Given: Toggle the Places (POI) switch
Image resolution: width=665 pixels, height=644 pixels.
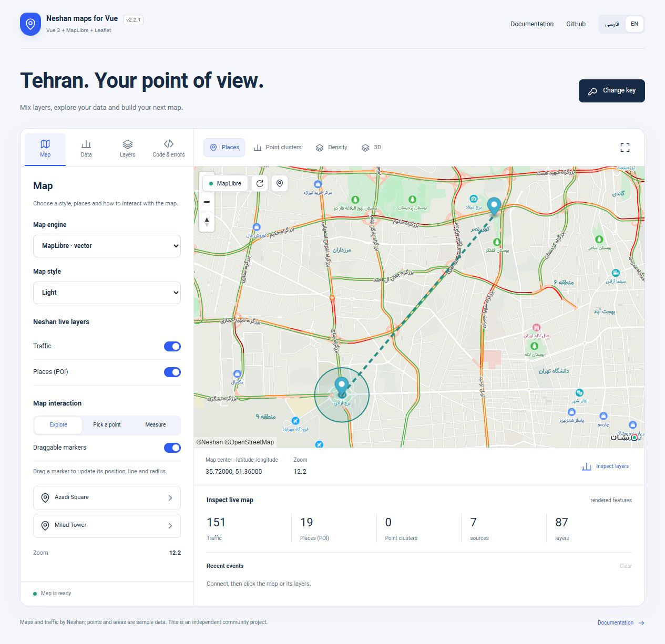Looking at the screenshot, I should tap(172, 372).
